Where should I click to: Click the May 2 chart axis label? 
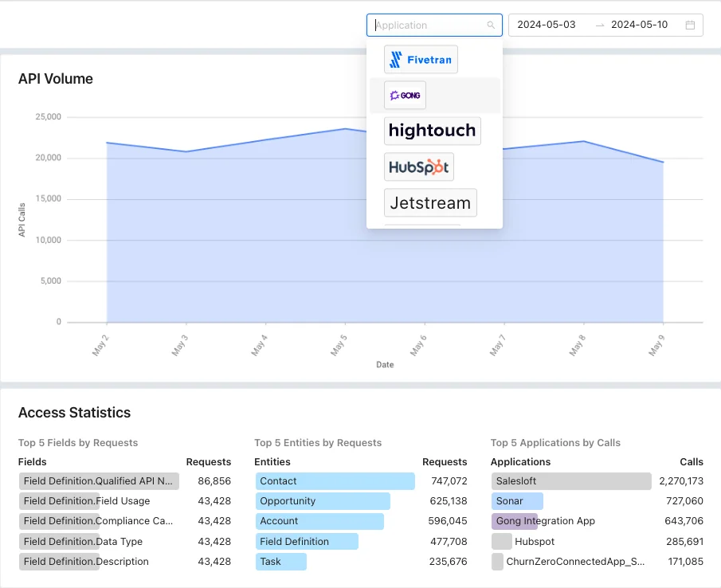click(100, 346)
